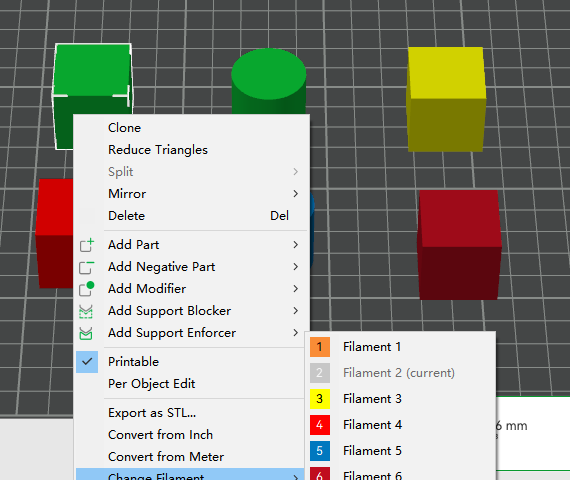Click the Add Negative Part icon

pyautogui.click(x=87, y=267)
